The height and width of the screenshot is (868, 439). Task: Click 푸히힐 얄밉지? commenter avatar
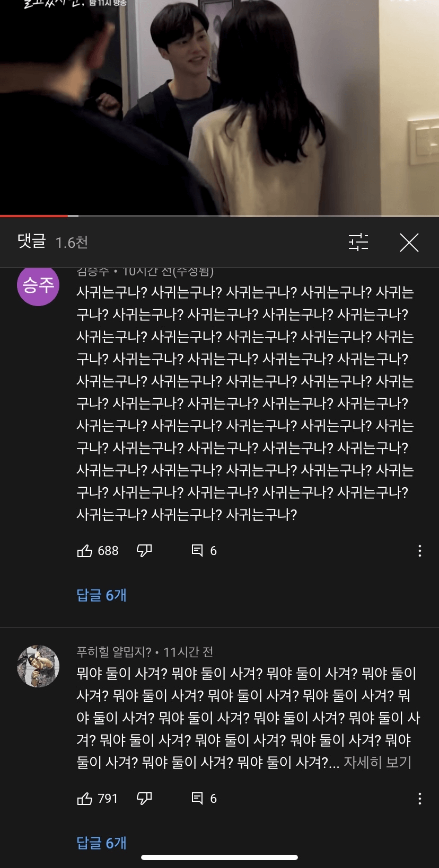[38, 666]
